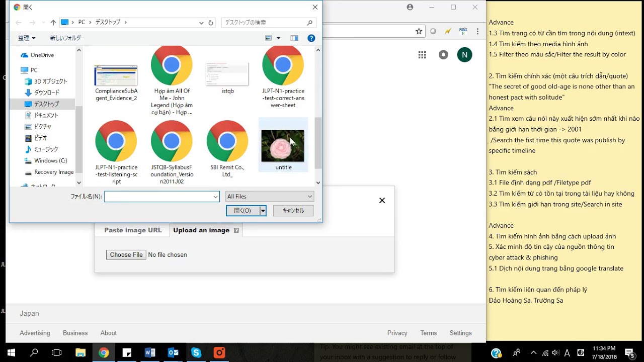644x362 pixels.
Task: Expand the file name combo dropdown
Action: point(216,197)
